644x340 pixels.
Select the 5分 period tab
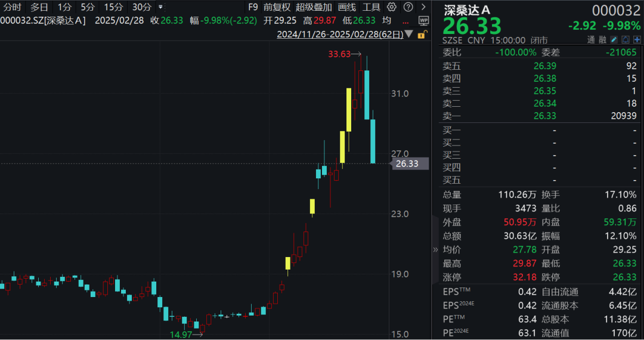(x=88, y=7)
